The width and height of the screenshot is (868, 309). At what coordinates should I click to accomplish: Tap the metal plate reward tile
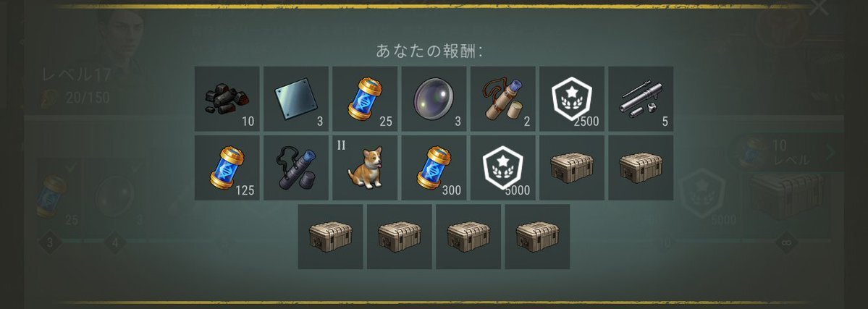pos(296,99)
